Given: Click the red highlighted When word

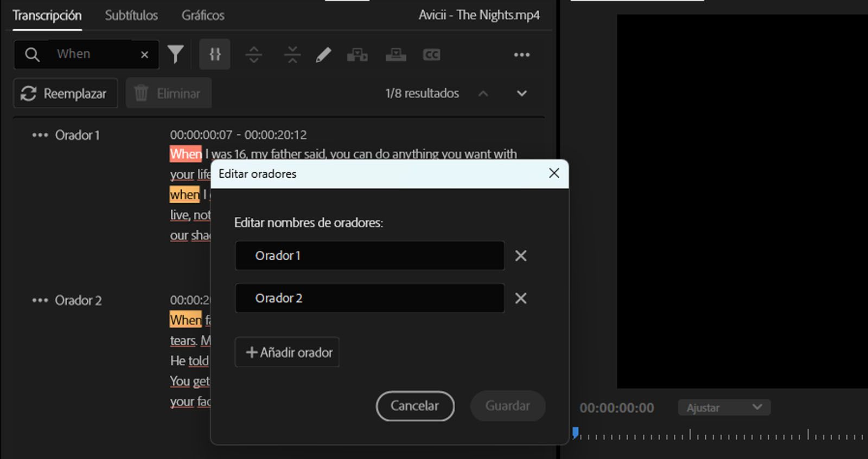Looking at the screenshot, I should (x=186, y=154).
